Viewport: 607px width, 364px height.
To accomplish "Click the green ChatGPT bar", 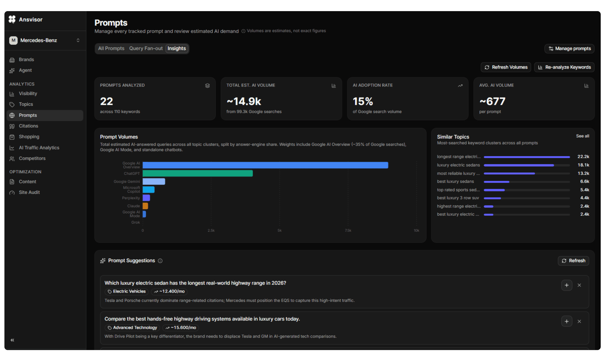I will click(197, 173).
